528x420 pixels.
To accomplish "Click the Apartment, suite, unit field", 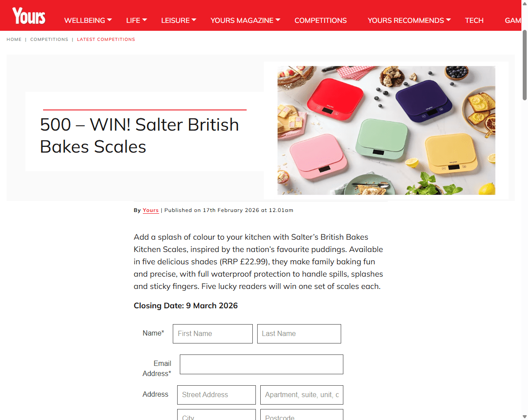I will (x=302, y=395).
